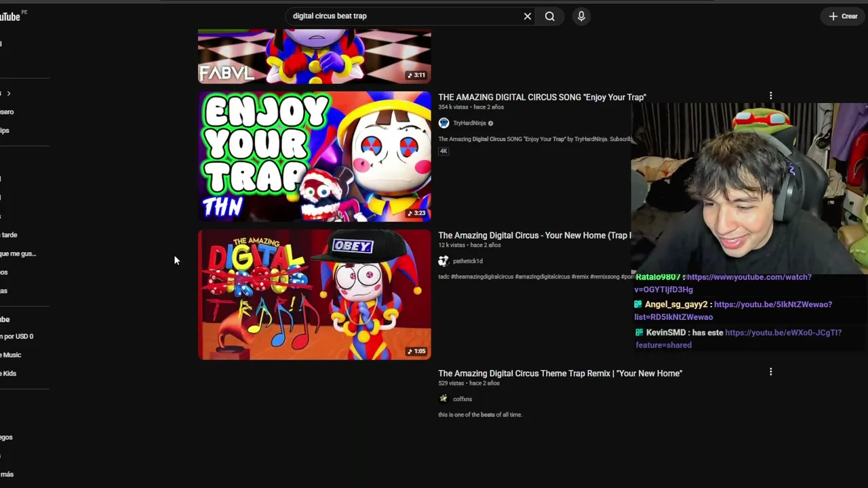868x488 pixels.
Task: Open more options for 'Enjoy Your Trap' video
Action: (770, 96)
